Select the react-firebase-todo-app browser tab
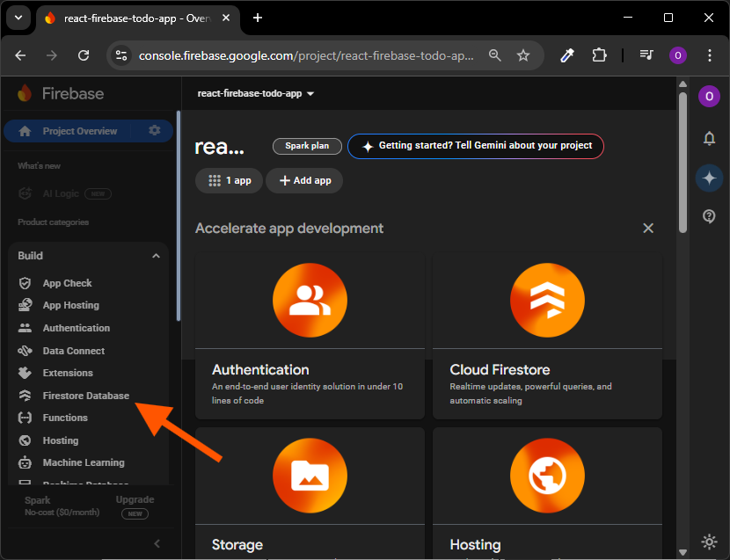This screenshot has height=560, width=730. [138, 18]
